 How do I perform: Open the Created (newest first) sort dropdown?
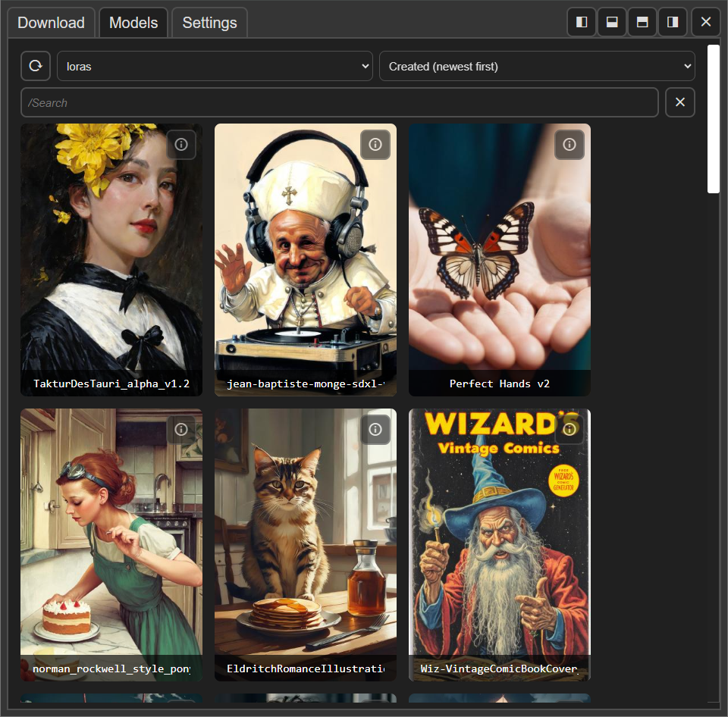[x=537, y=66]
